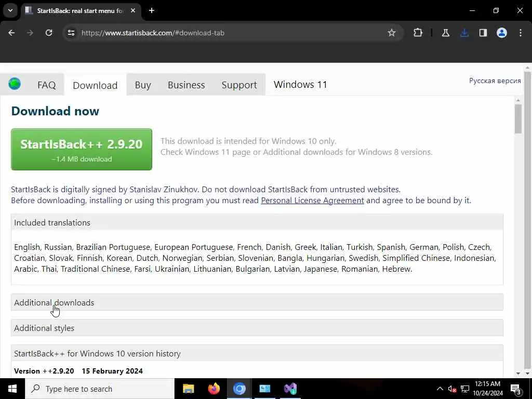This screenshot has height=399, width=532.
Task: Open the Buy tab
Action: pos(143,85)
